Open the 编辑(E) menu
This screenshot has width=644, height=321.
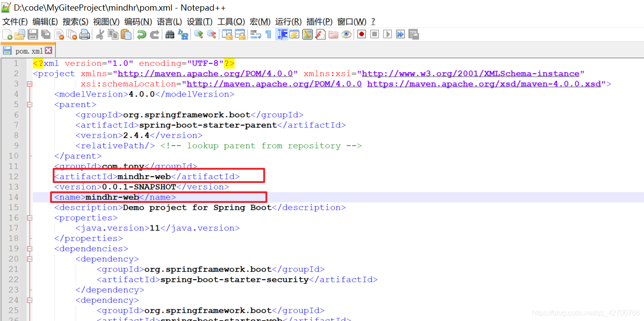pos(45,22)
